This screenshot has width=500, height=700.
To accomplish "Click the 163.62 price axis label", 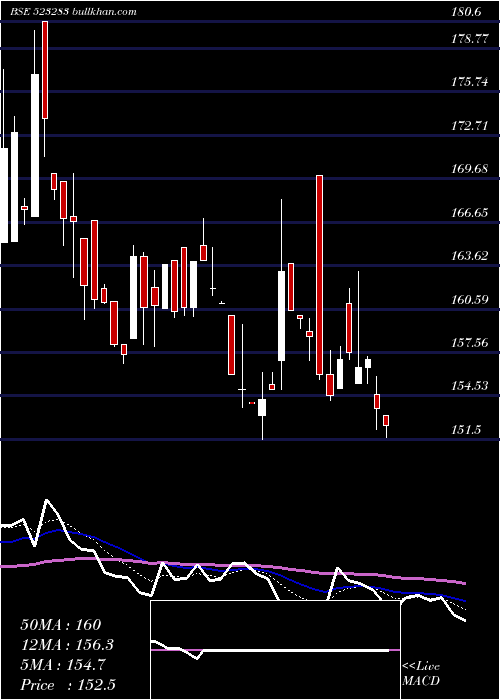I will click(x=469, y=256).
